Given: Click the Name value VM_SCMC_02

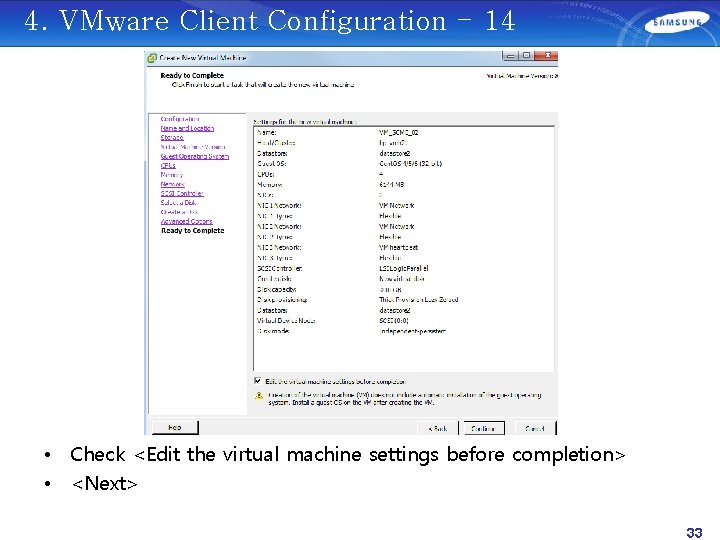Looking at the screenshot, I should click(399, 132).
